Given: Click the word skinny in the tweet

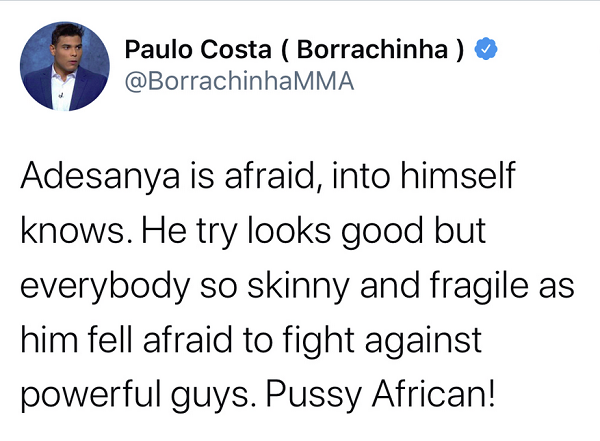Looking at the screenshot, I should click(x=298, y=287).
